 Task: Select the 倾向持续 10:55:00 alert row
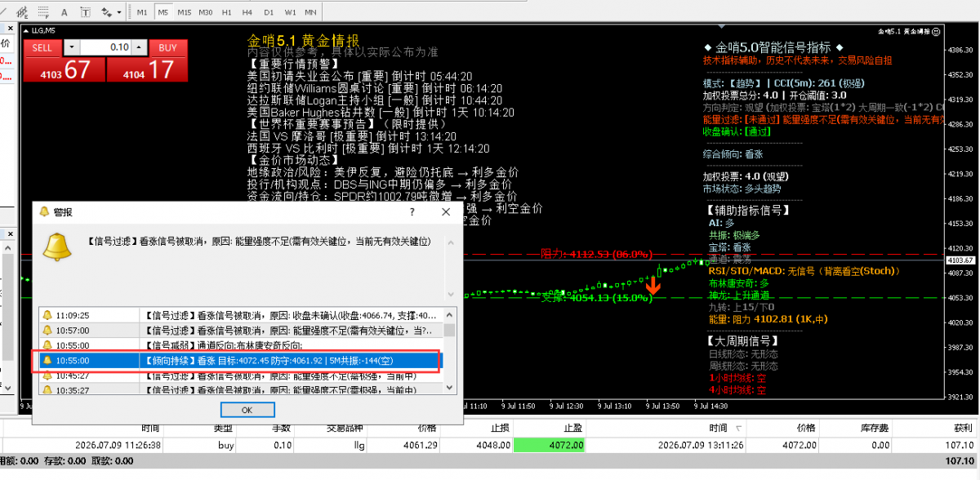coord(241,361)
